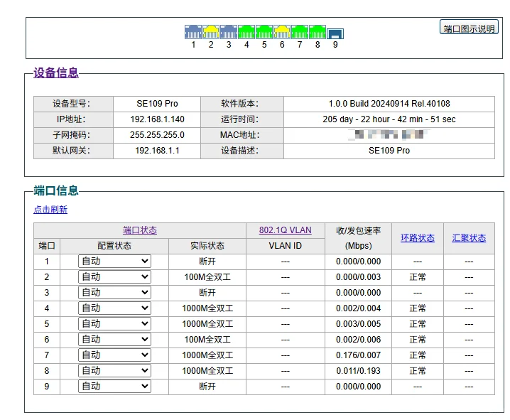Viewport: 510px width, 420px height.
Task: Select port 4 rate 0.002/0.004 cell
Action: 358,308
